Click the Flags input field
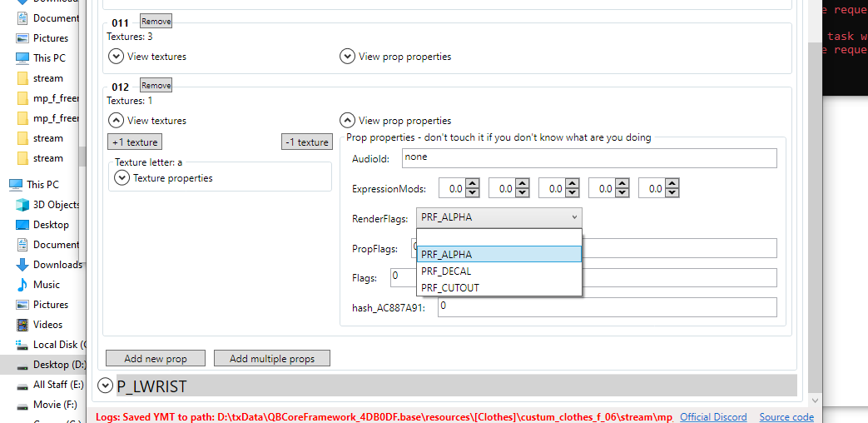868x423 pixels. pos(680,278)
